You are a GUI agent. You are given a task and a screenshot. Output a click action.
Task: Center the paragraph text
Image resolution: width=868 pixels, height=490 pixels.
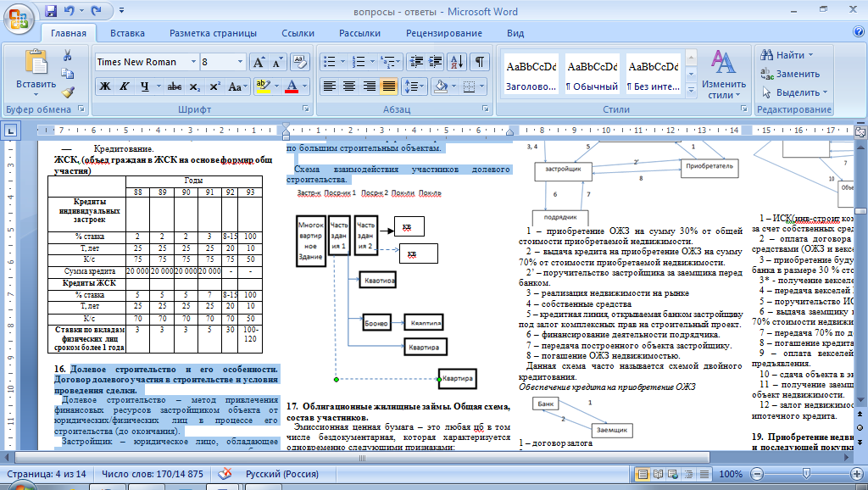[349, 86]
